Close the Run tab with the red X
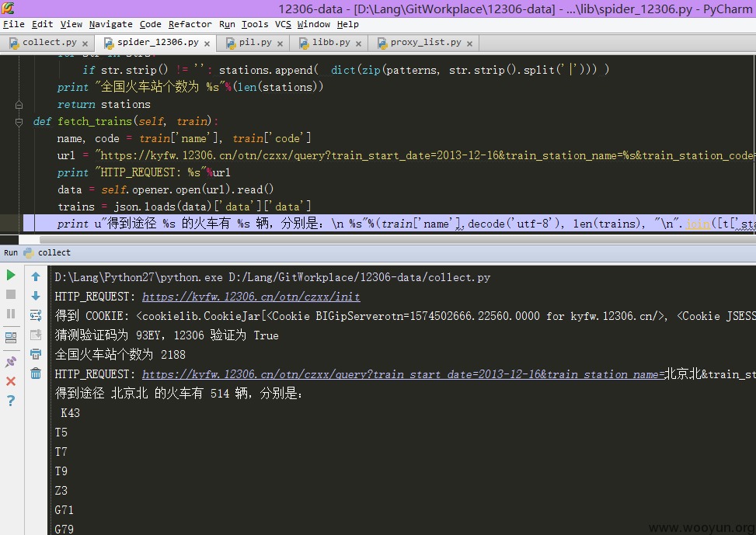This screenshot has height=535, width=756. point(11,381)
